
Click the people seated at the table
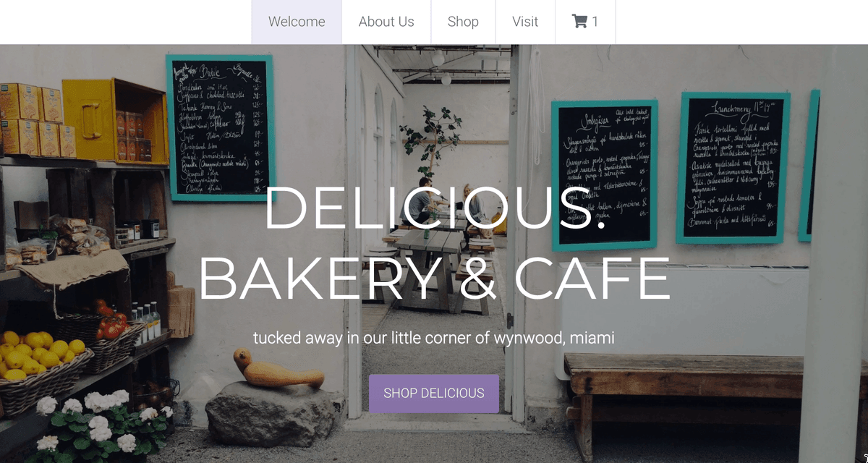(x=447, y=204)
